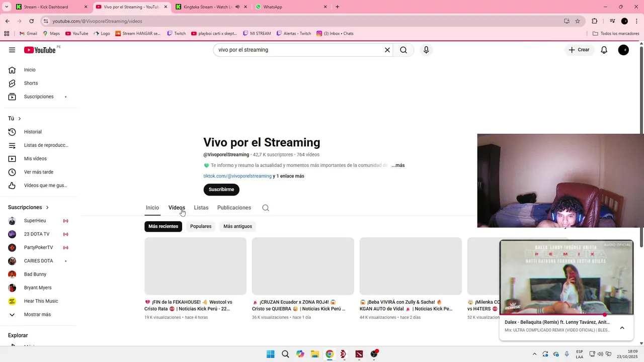
Task: Click the Suscribirme button
Action: 221,190
